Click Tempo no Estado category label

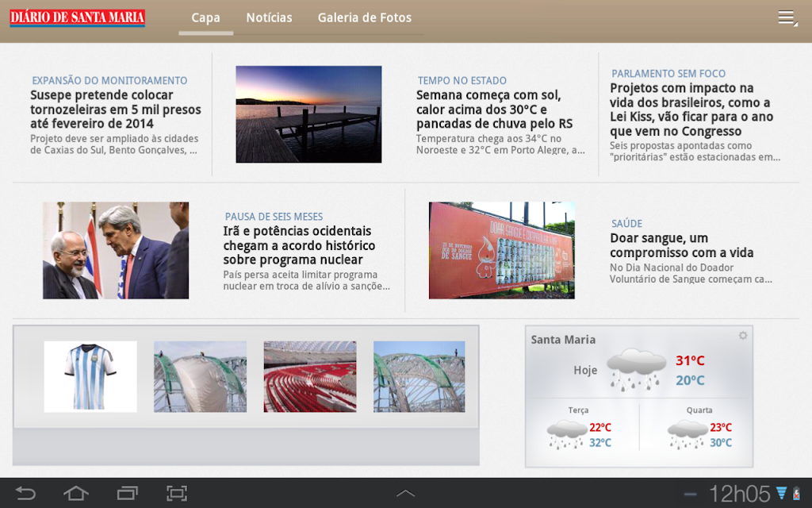(462, 80)
